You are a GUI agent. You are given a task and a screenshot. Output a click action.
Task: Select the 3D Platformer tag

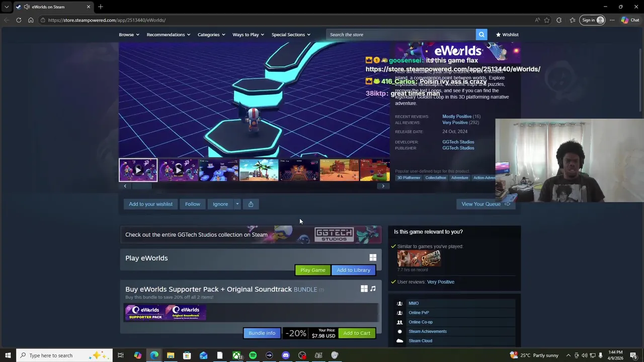409,177
